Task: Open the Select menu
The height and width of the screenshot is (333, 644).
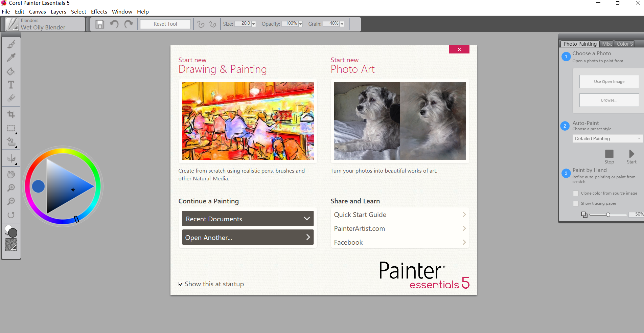Action: pyautogui.click(x=78, y=12)
